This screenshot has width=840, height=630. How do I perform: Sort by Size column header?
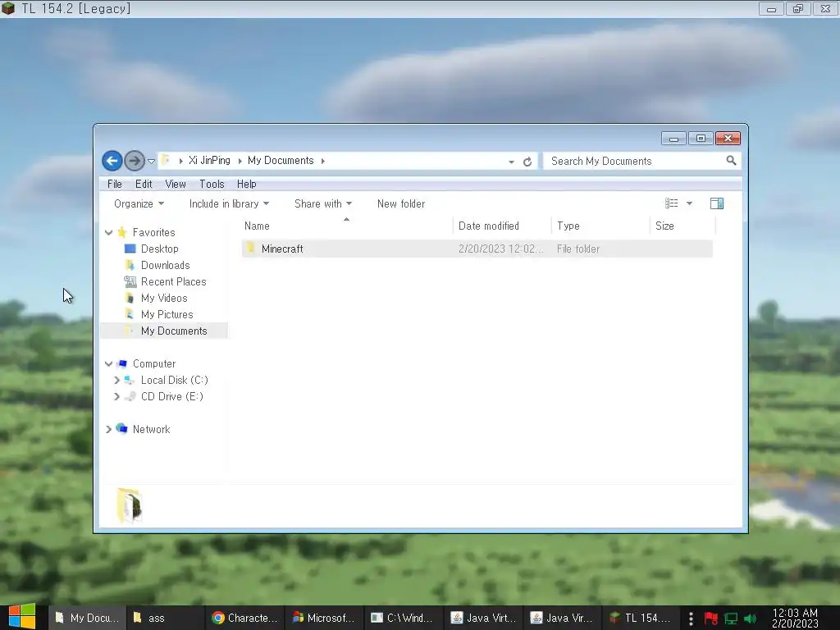coord(683,226)
